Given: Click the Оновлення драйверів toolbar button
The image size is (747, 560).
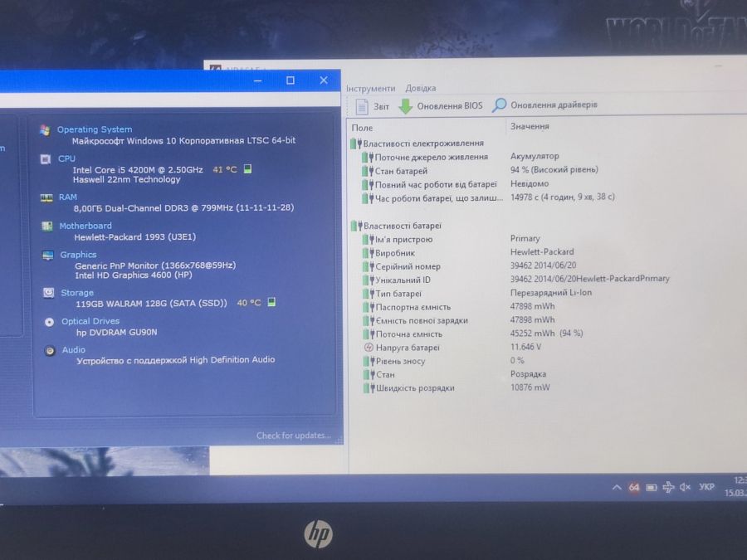Looking at the screenshot, I should (x=545, y=105).
